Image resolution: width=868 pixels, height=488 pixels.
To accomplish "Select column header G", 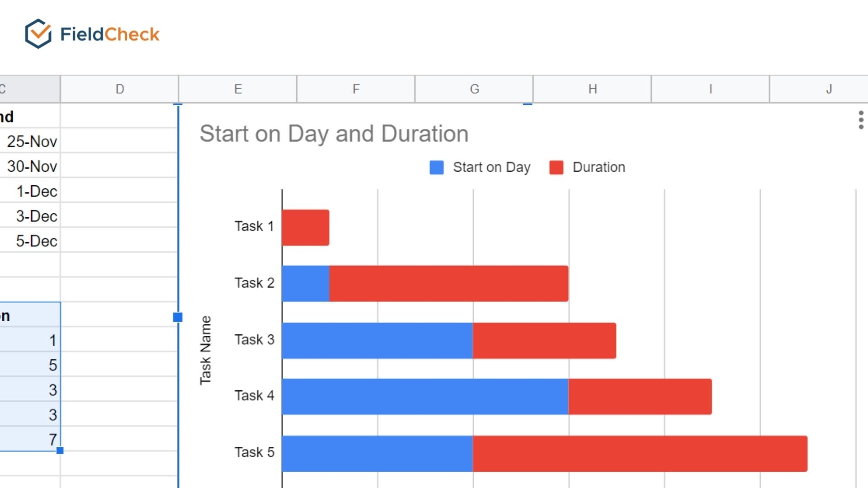I will tap(474, 89).
